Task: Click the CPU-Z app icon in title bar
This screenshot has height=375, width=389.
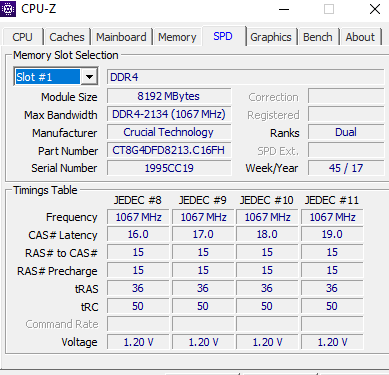Action: [x=7, y=9]
